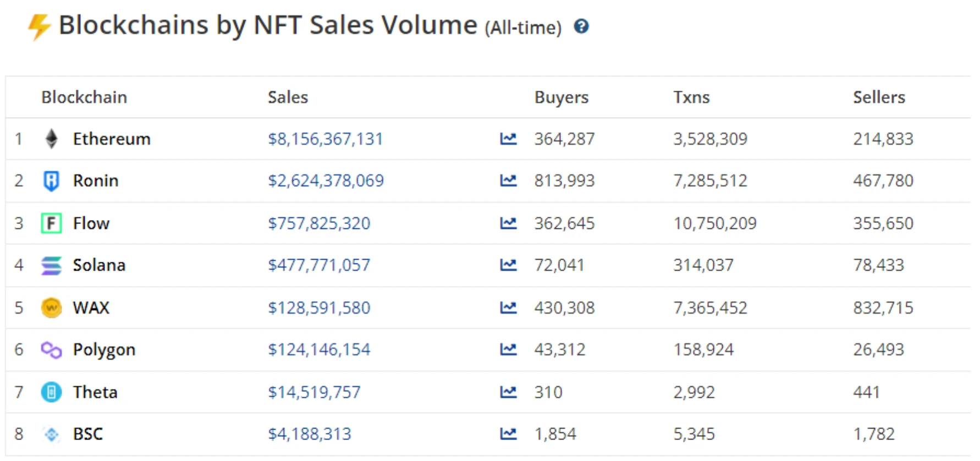Open the chart icon in the Ronin row

click(x=508, y=180)
